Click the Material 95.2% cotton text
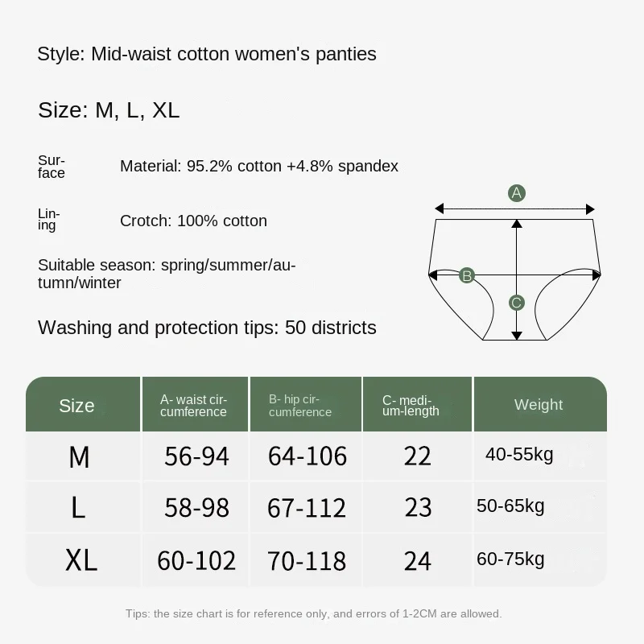The height and width of the screenshot is (644, 644). tap(258, 167)
